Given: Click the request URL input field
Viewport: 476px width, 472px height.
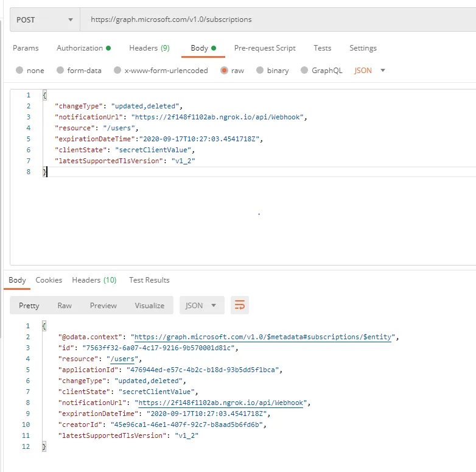Looking at the screenshot, I should tap(274, 19).
